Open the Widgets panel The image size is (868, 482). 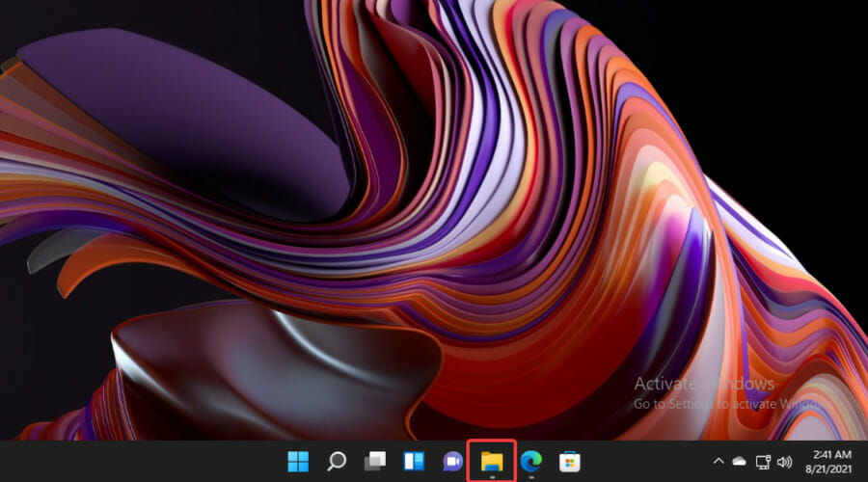pyautogui.click(x=414, y=462)
